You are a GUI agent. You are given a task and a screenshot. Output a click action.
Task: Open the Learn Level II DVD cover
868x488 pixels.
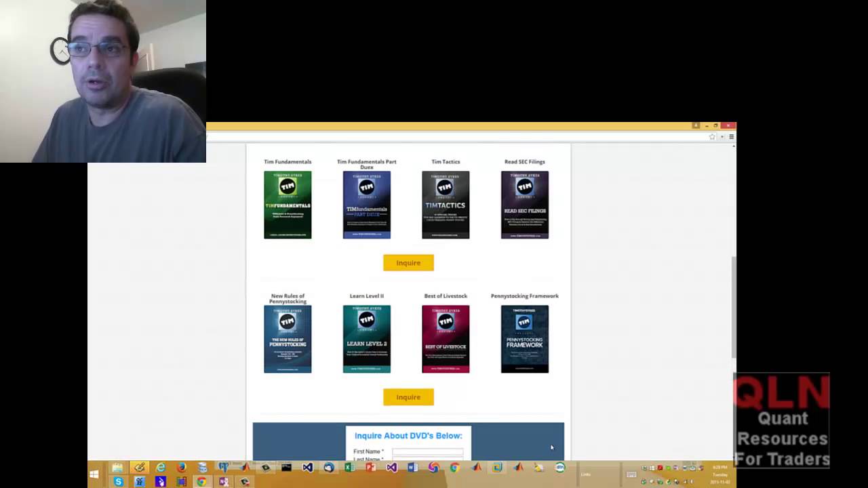[x=366, y=339]
